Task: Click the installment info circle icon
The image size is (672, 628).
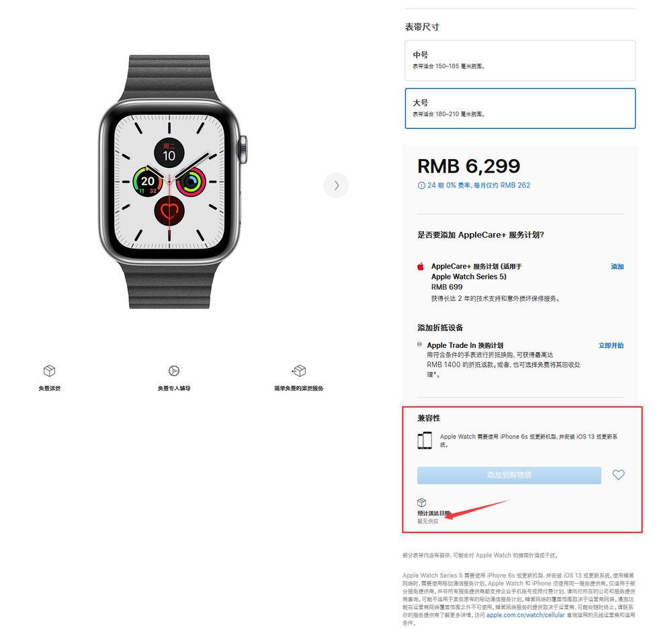Action: pyautogui.click(x=421, y=185)
